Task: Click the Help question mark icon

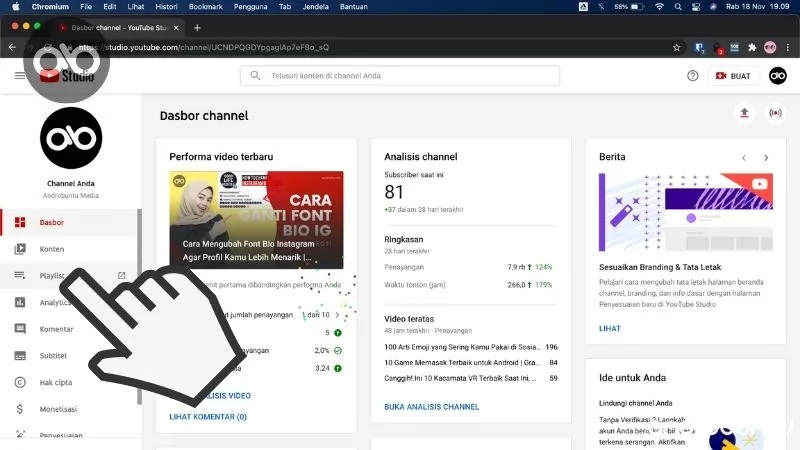Action: [x=693, y=75]
